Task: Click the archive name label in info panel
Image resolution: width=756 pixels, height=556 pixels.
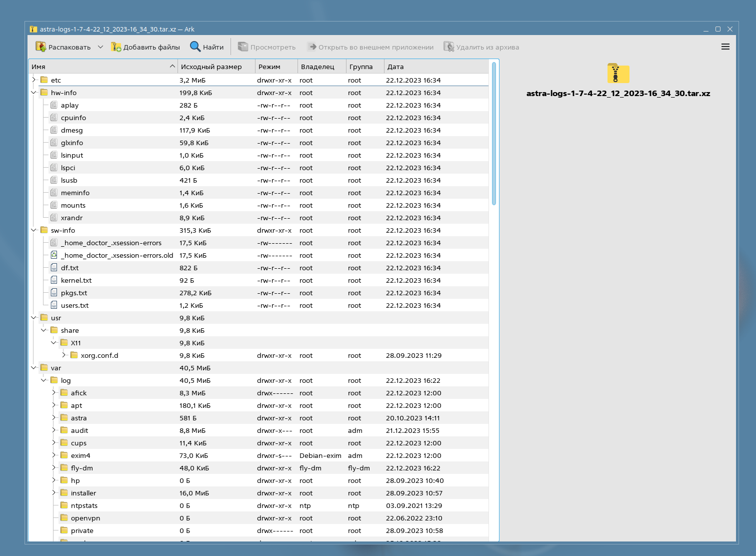Action: [x=618, y=94]
